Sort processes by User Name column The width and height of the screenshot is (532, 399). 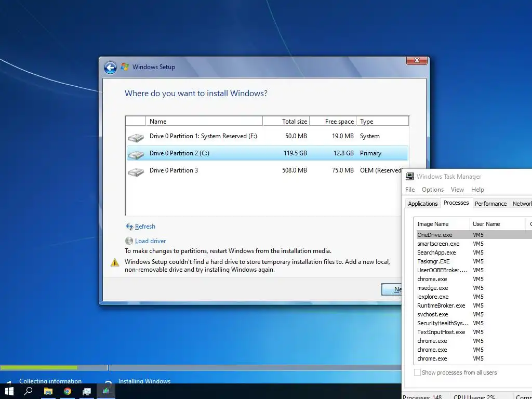point(497,224)
